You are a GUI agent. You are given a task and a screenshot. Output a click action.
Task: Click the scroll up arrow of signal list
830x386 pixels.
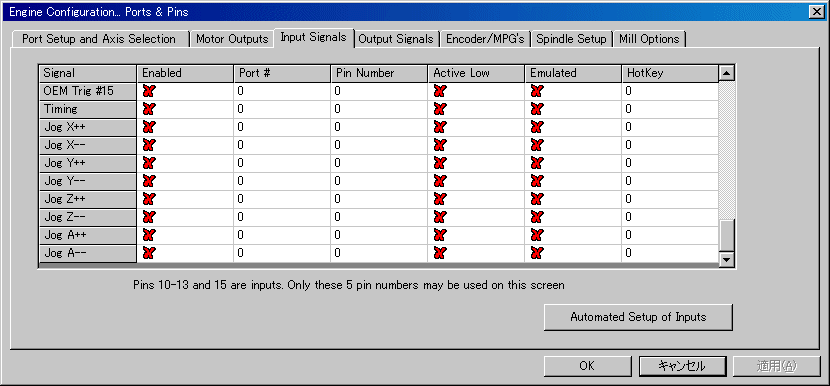point(726,73)
